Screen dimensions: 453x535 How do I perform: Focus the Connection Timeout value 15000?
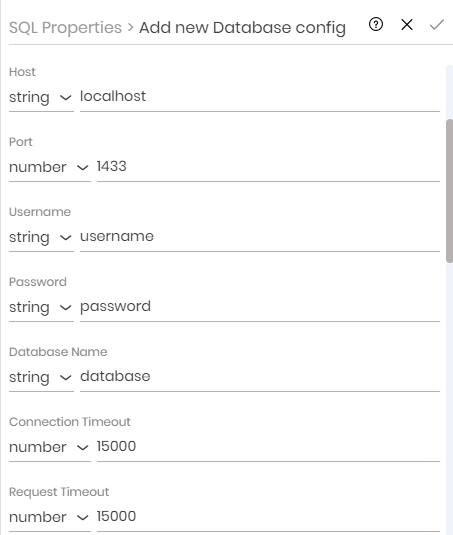point(268,447)
